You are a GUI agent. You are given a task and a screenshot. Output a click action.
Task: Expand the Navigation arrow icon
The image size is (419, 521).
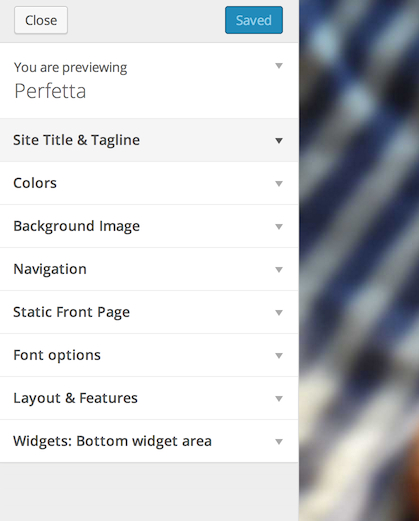279,270
